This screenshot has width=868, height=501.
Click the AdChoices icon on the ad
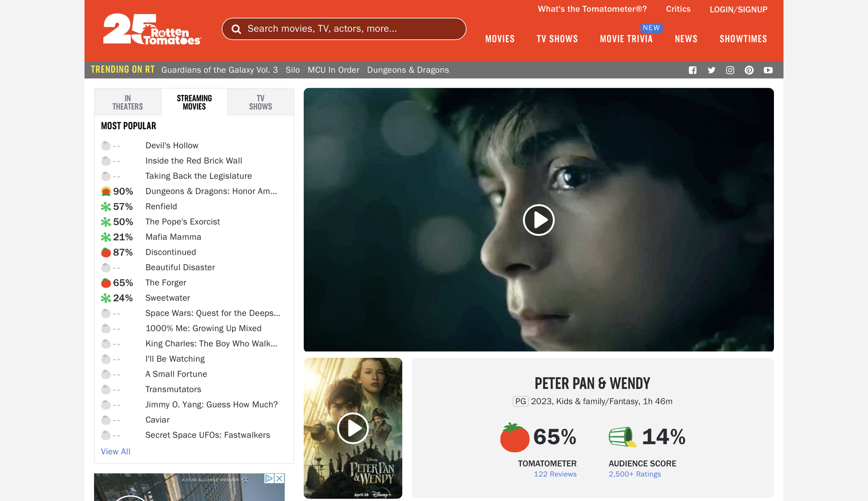tap(269, 478)
